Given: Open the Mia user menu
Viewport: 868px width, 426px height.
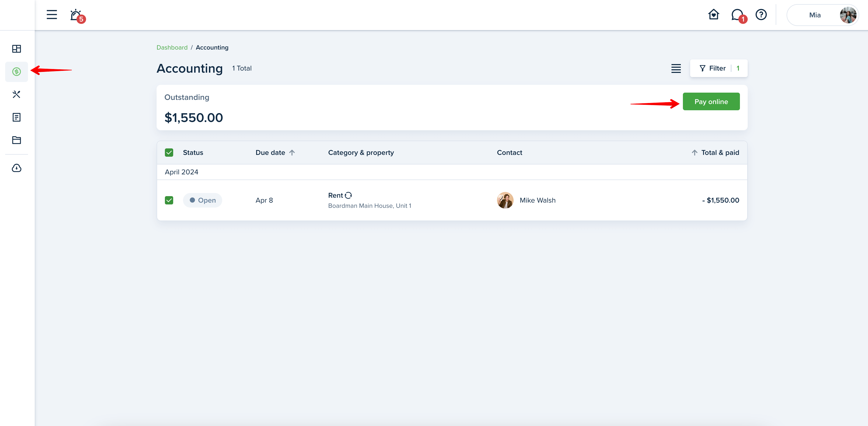Looking at the screenshot, I should click(x=823, y=15).
